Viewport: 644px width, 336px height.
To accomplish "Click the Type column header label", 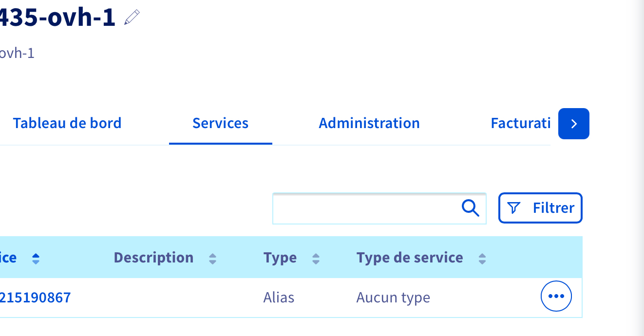I will tap(280, 258).
